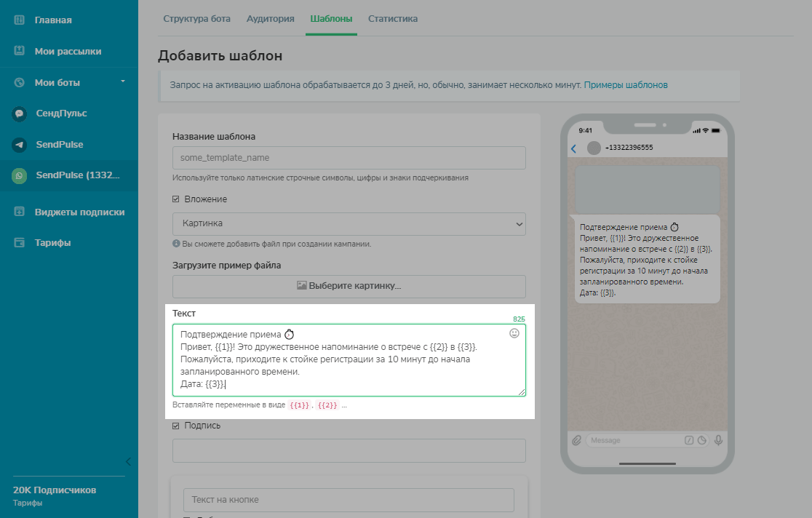This screenshot has width=812, height=518.
Task: Open the Картинка attachment type dropdown
Action: click(x=349, y=224)
